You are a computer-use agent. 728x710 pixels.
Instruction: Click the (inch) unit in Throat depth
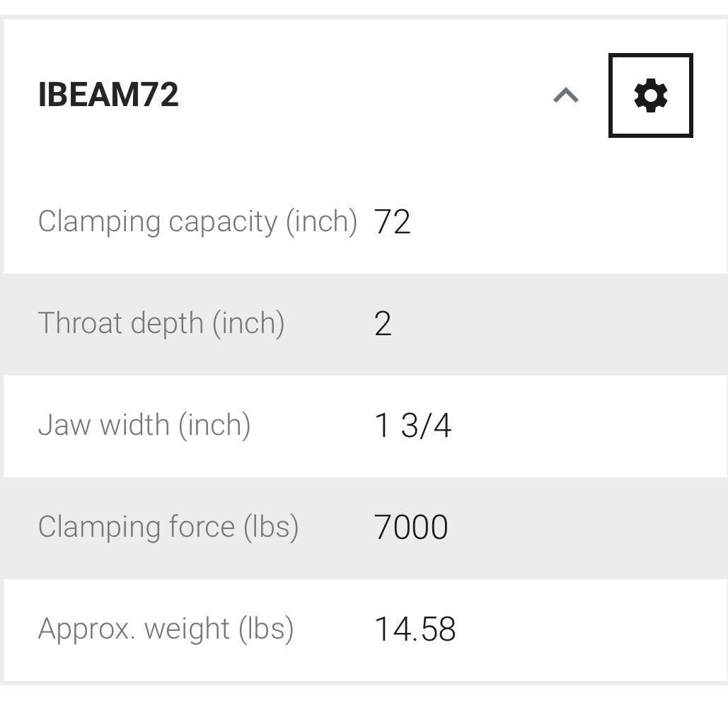pyautogui.click(x=248, y=324)
